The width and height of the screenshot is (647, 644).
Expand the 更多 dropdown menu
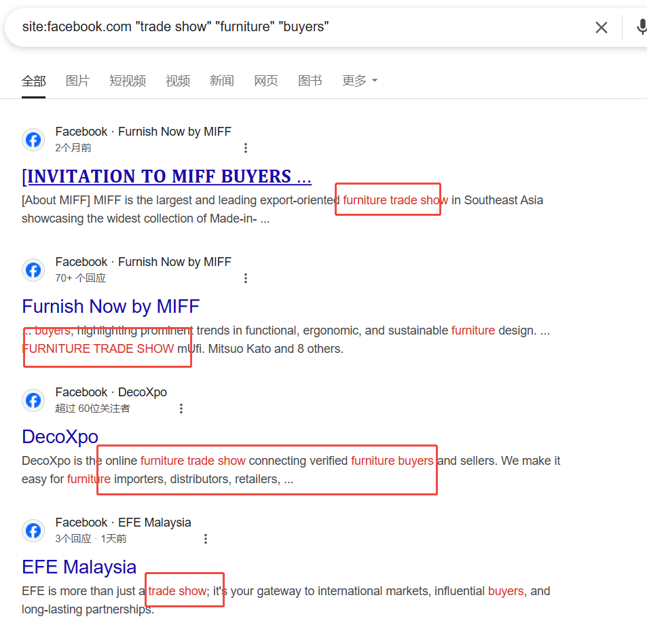pos(359,81)
